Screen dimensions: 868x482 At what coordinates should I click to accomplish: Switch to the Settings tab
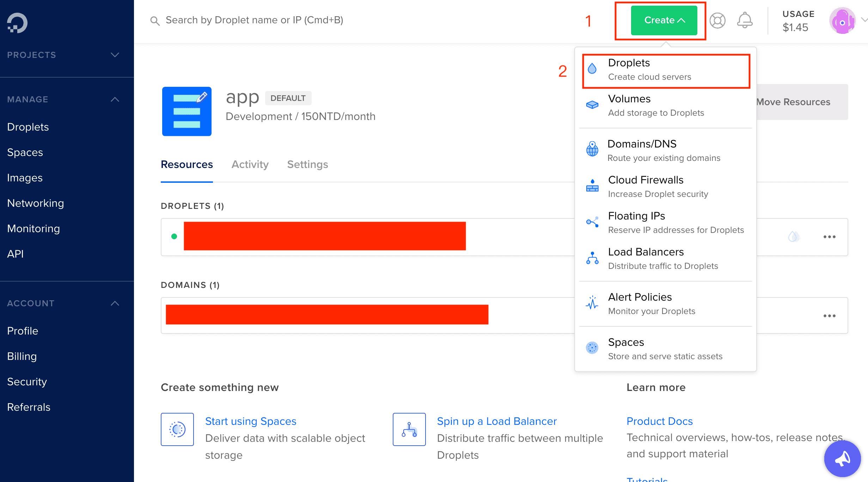[307, 164]
